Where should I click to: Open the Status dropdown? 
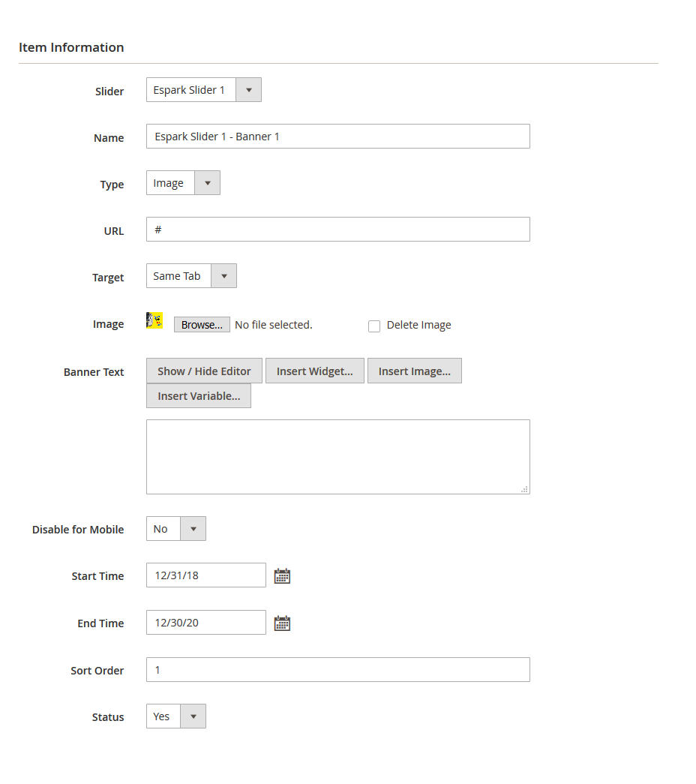pos(175,716)
